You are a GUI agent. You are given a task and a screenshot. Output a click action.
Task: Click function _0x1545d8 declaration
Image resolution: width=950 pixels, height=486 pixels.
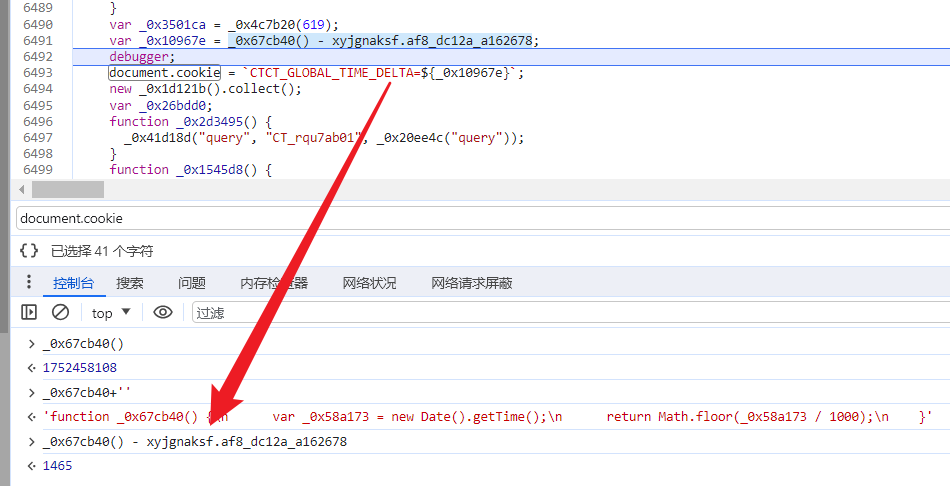coord(191,170)
